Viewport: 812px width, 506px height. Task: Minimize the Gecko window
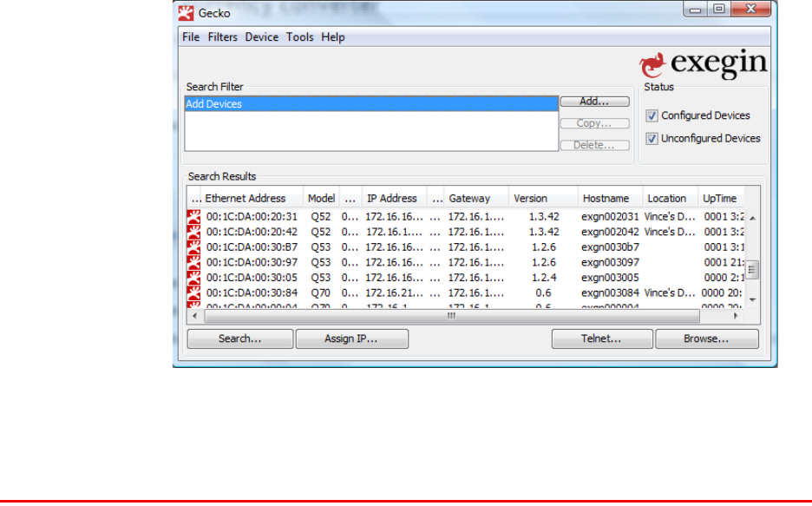click(696, 10)
